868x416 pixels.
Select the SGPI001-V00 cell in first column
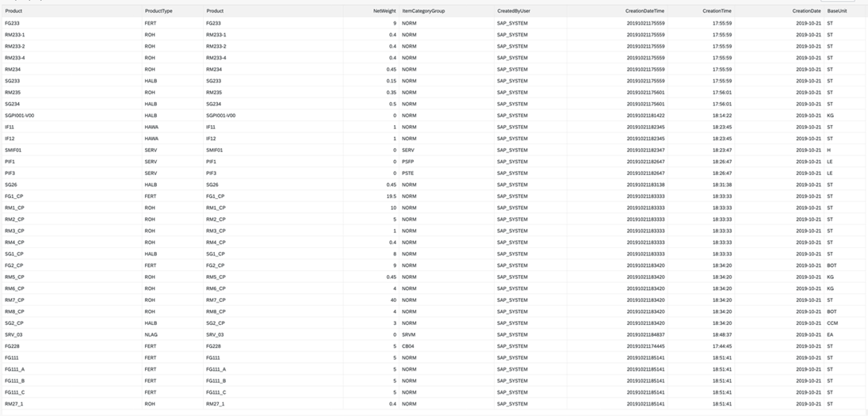coord(20,115)
